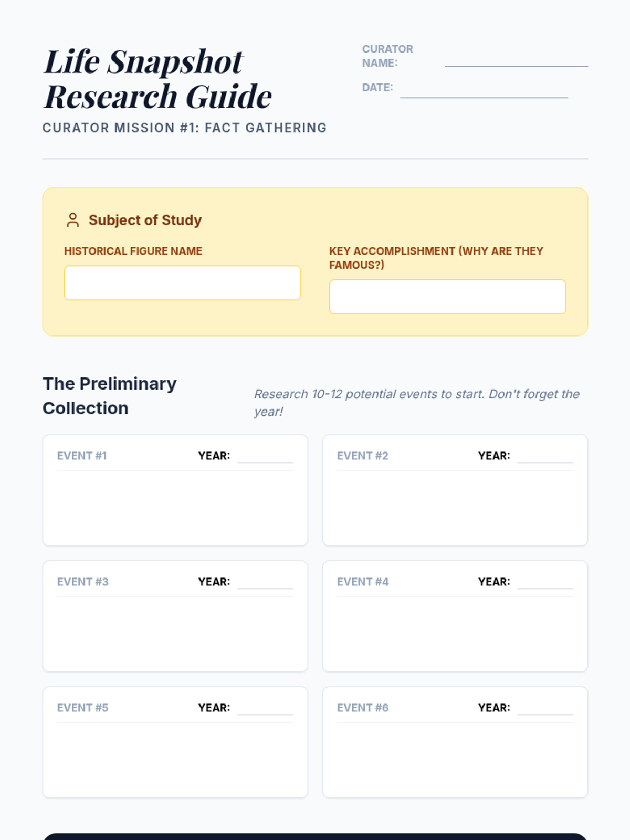Click the Historical Figure Name input box
Viewport: 630px width, 840px height.
click(x=183, y=283)
